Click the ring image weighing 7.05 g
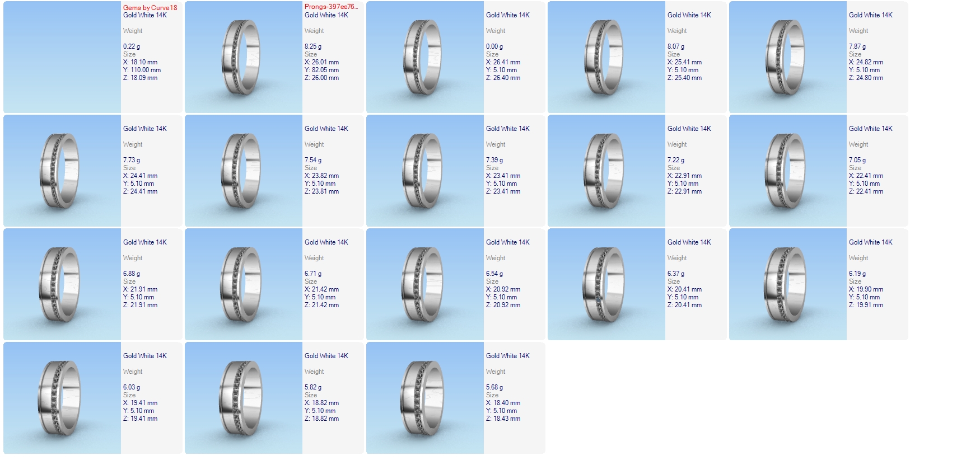The image size is (980, 465). pos(788,171)
